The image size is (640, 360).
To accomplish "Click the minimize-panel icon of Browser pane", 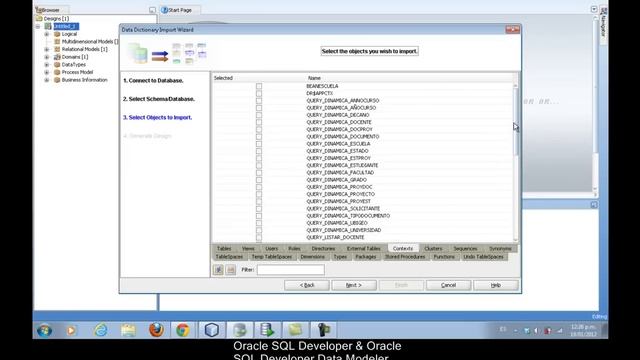I will (x=152, y=10).
